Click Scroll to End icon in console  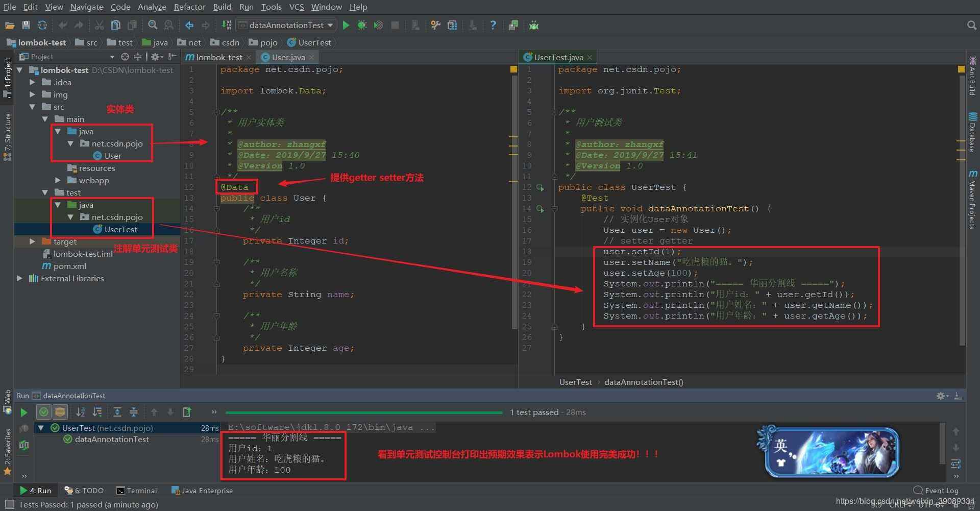956,464
